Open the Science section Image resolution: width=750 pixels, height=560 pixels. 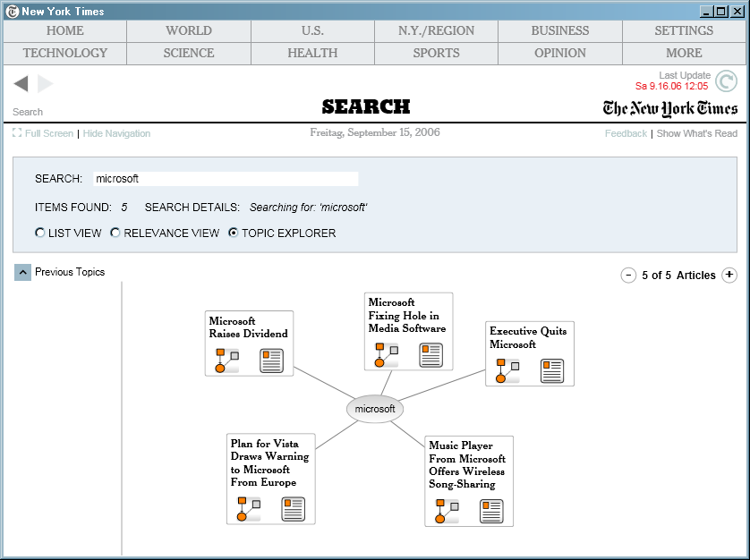[189, 53]
